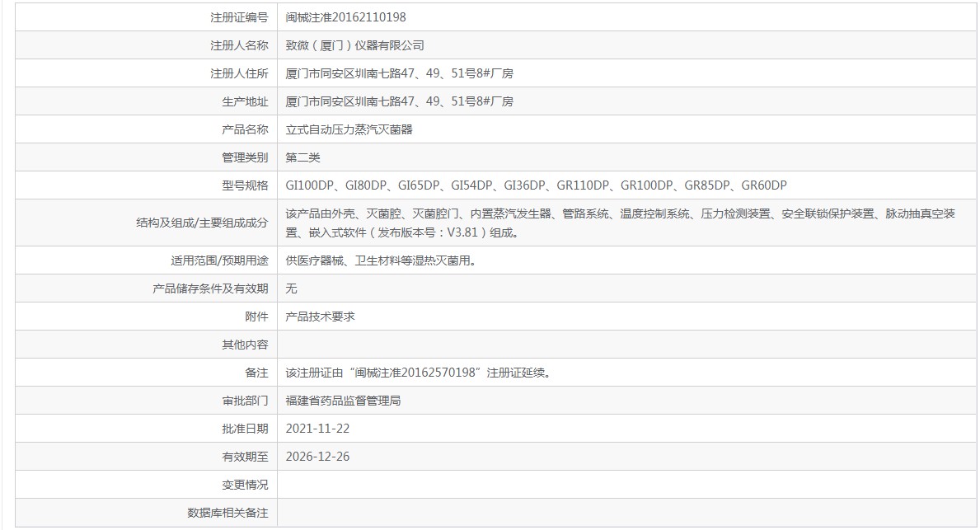Click expiry date 2026-12-26
This screenshot has width=980, height=530.
click(x=317, y=457)
